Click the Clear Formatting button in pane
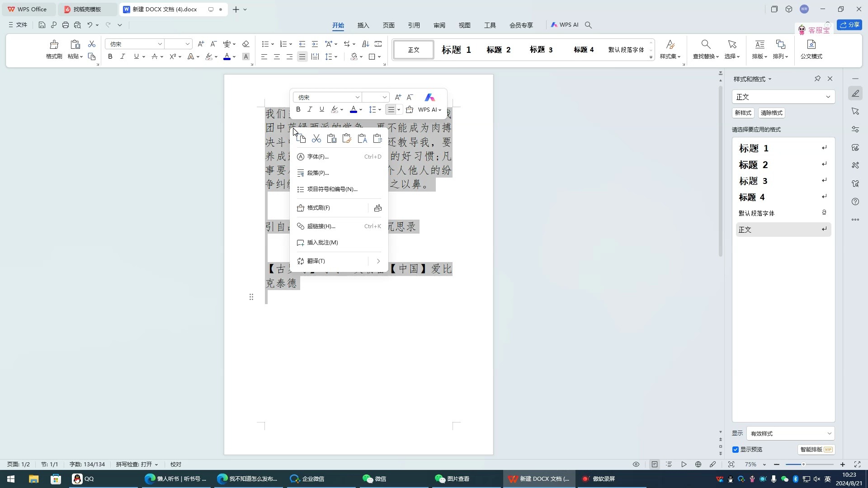 771,113
